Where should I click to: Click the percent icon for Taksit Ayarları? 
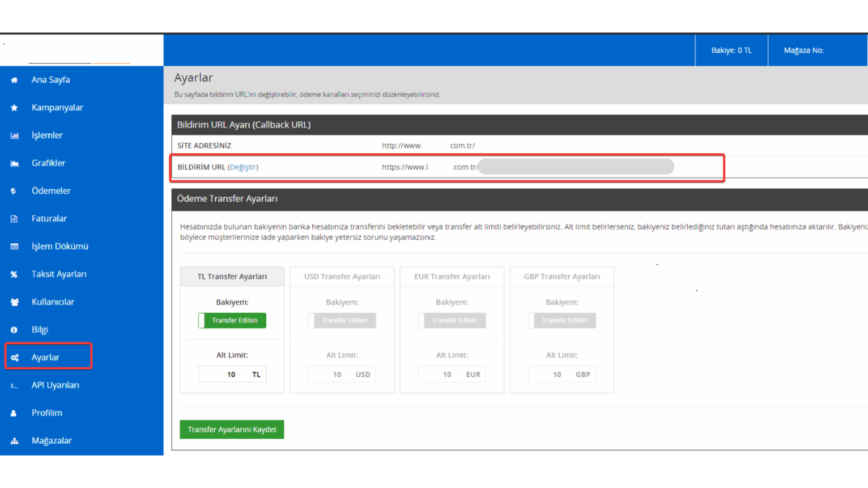[14, 274]
